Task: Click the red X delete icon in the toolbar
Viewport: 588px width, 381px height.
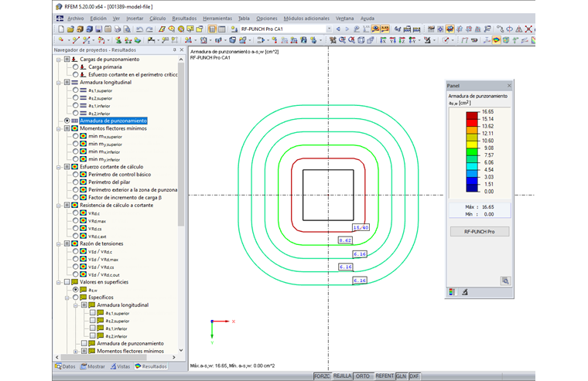Action: [528, 29]
